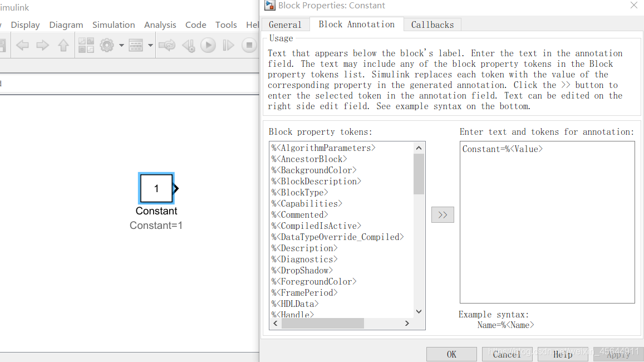Select the %<AlgorithmParameters> token
The width and height of the screenshot is (644, 362).
[323, 148]
